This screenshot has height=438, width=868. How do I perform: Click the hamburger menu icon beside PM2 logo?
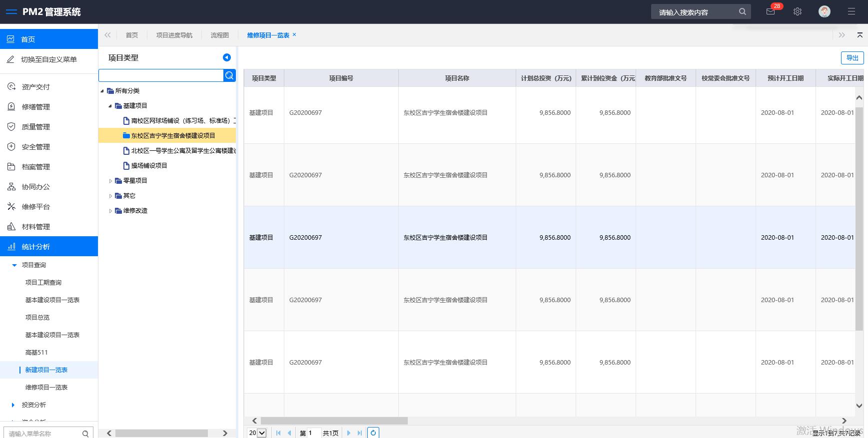click(11, 12)
